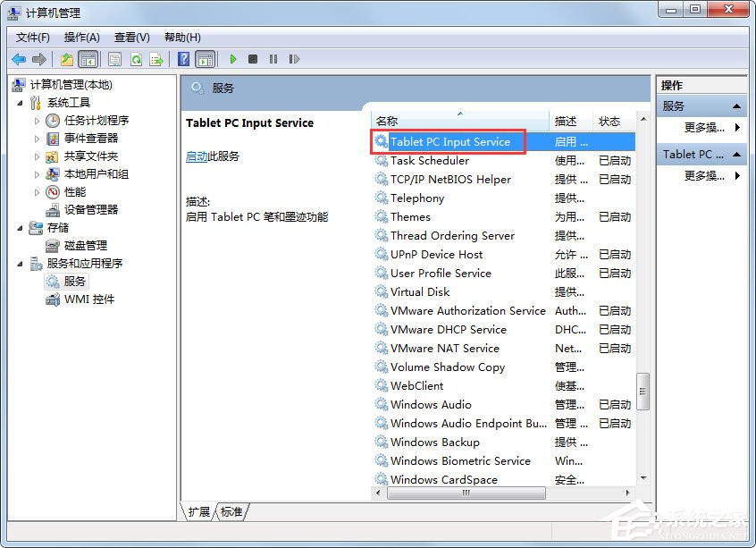The image size is (756, 548).
Task: Switch to the 标准 tab
Action: (230, 511)
